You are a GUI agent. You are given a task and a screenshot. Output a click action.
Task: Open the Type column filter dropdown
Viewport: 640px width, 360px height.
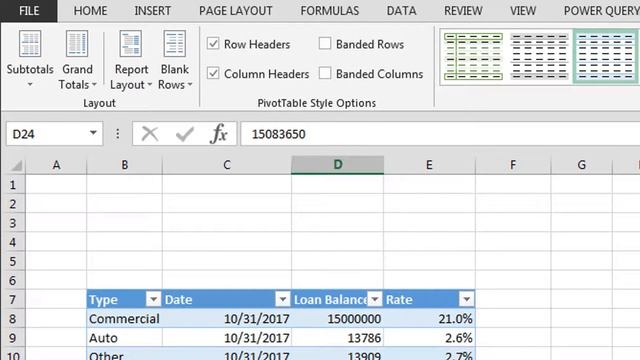[x=153, y=300]
